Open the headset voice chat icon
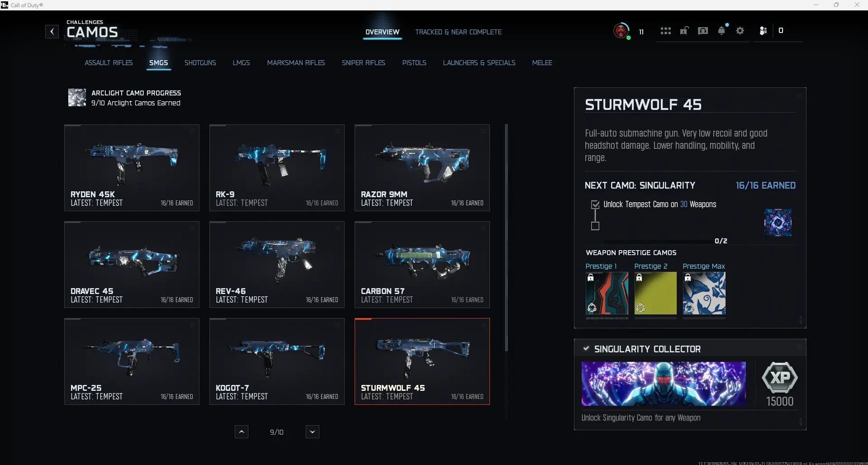This screenshot has width=868, height=465. coord(703,31)
